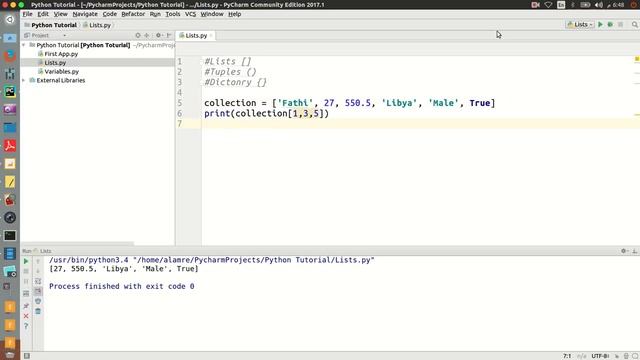Hide the Run panel with the hide icon

coord(635,251)
